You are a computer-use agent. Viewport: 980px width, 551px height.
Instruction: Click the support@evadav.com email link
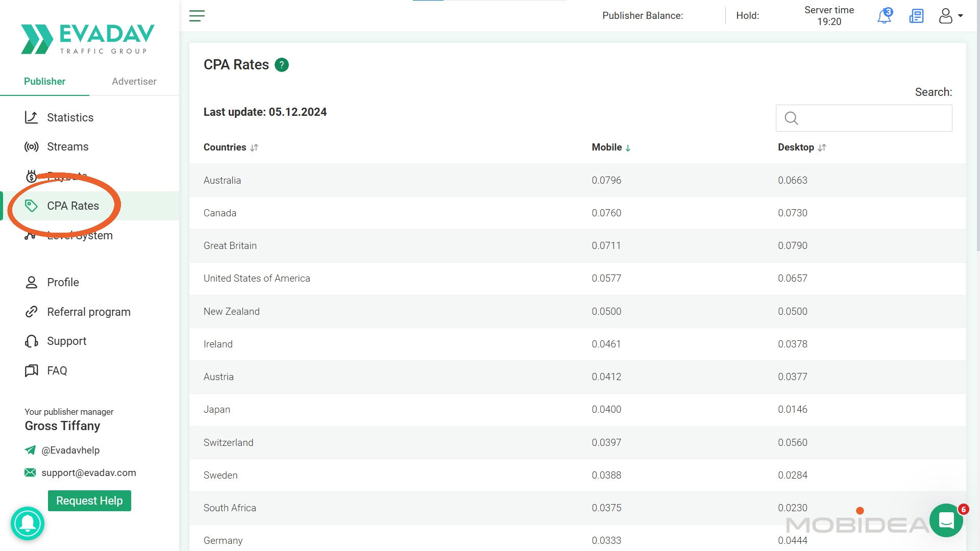89,473
